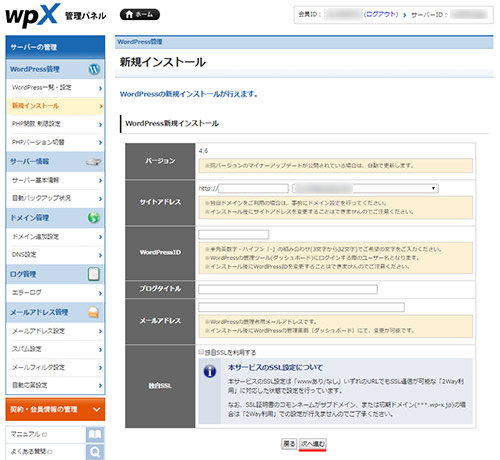Click the 次へ進む button
The width and height of the screenshot is (500, 460).
point(312,444)
